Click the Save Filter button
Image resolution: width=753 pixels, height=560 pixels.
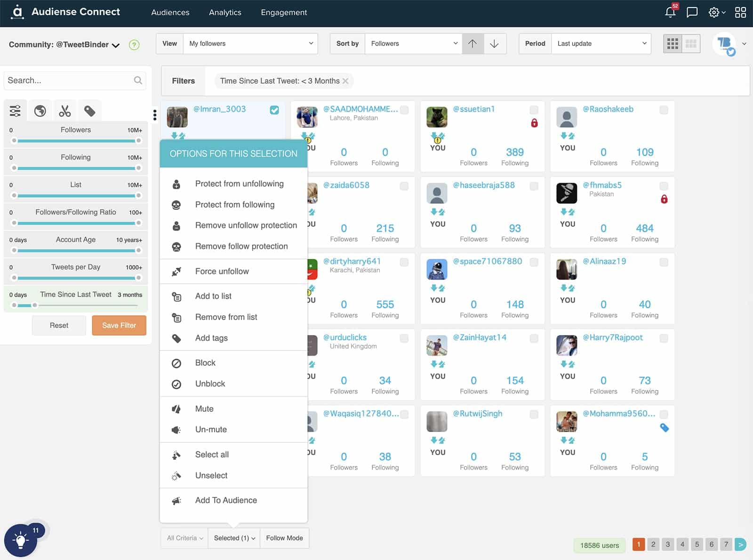(x=119, y=325)
